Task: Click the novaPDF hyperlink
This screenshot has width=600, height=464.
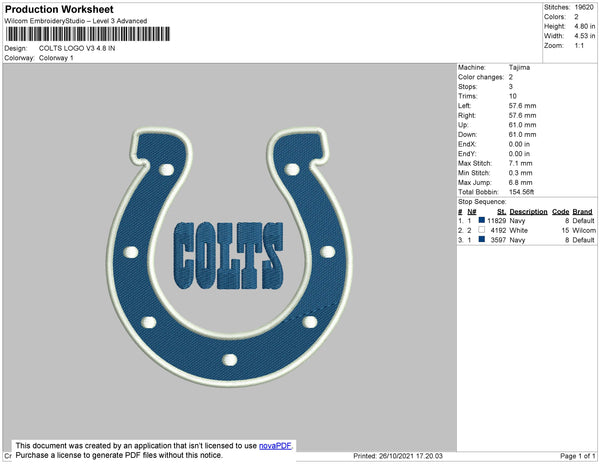Action: click(x=275, y=446)
